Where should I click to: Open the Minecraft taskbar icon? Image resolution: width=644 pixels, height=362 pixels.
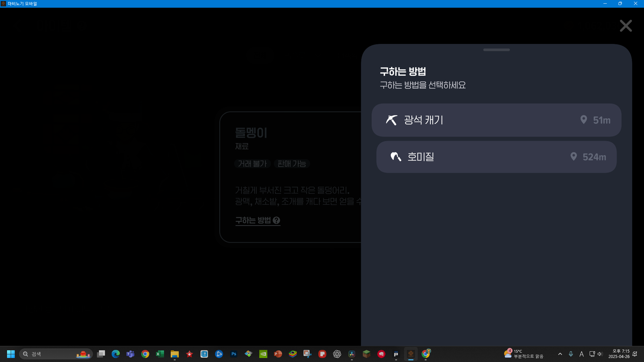[x=367, y=354]
